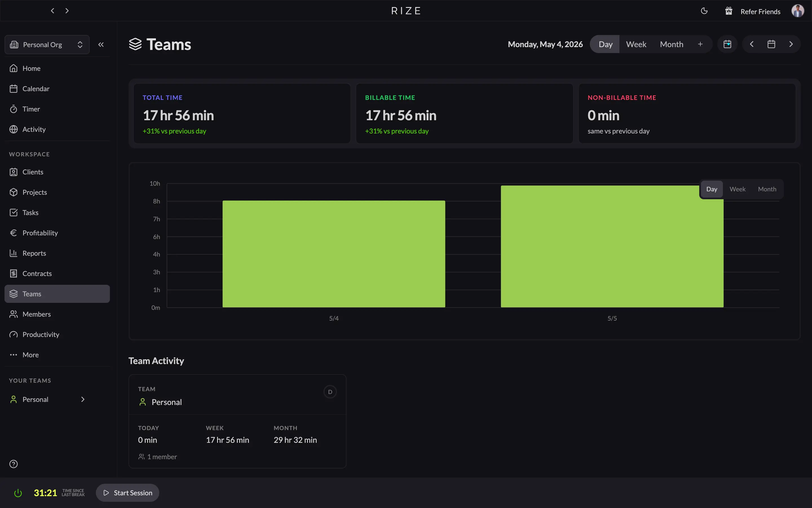
Task: Click the 5/4 chart bar
Action: 334,254
